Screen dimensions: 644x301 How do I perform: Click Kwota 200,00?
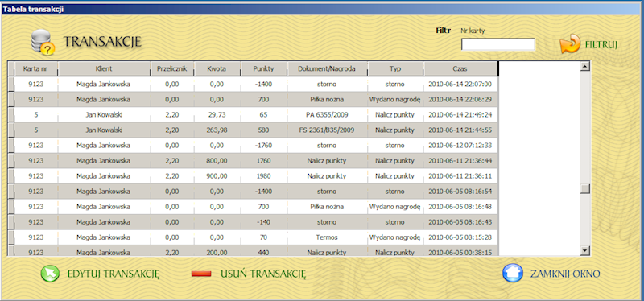[216, 253]
